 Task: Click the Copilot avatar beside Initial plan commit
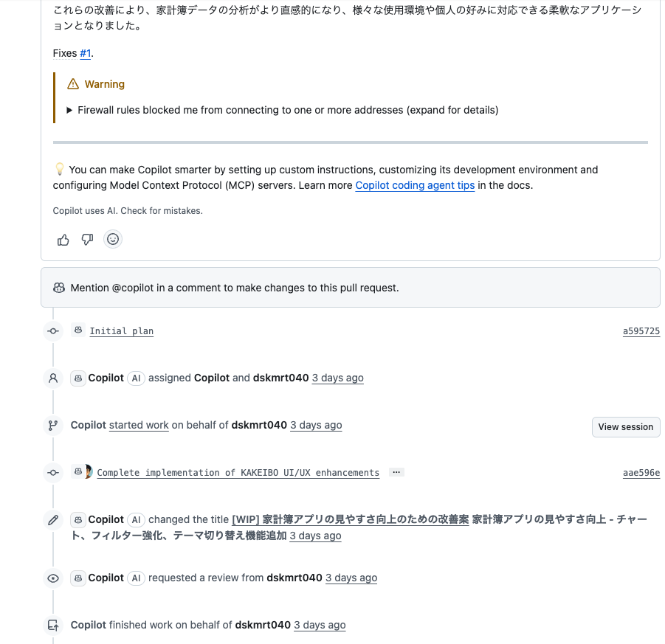(78, 330)
